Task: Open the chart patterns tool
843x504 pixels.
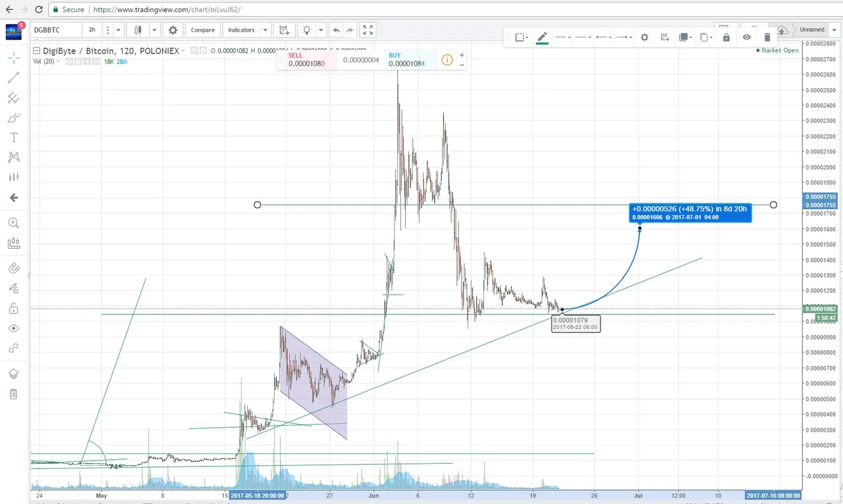Action: coord(13,157)
